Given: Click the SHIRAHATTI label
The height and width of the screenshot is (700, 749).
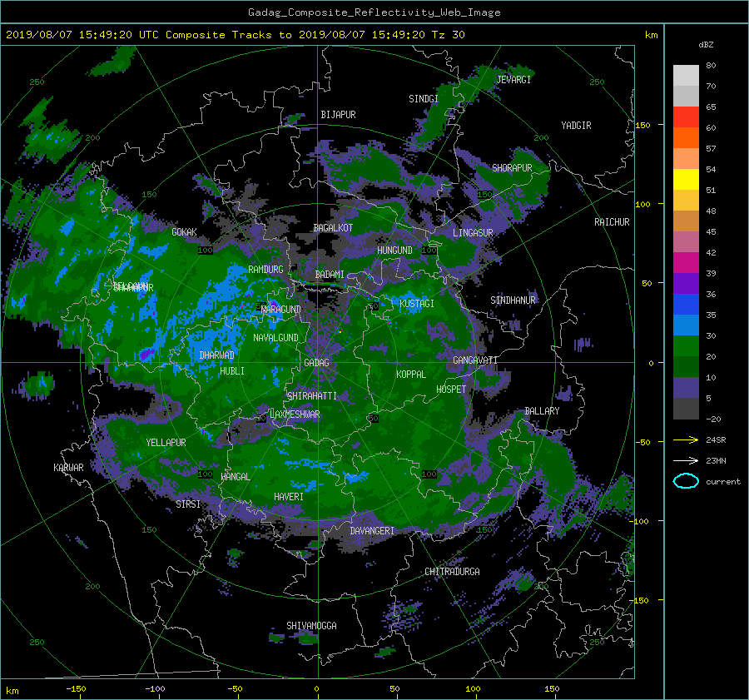Looking at the screenshot, I should [312, 396].
